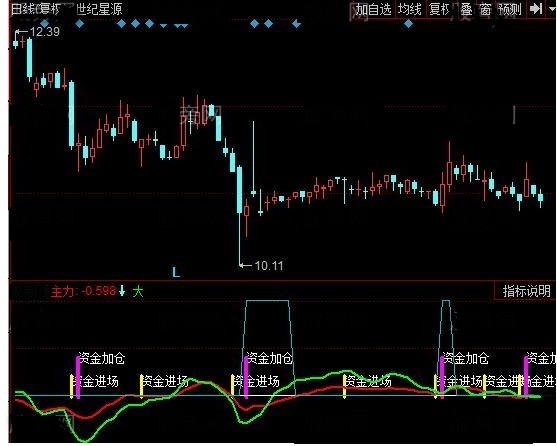Click the 10.11 low price label
Viewport: 557px width, 446px height.
point(269,266)
